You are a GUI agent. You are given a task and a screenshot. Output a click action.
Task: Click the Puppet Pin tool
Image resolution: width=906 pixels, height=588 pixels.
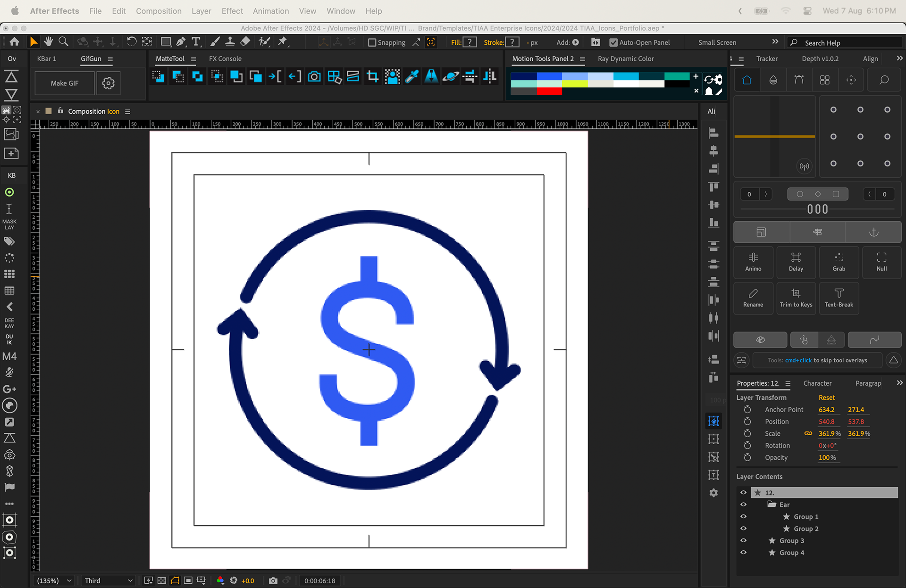(x=282, y=42)
